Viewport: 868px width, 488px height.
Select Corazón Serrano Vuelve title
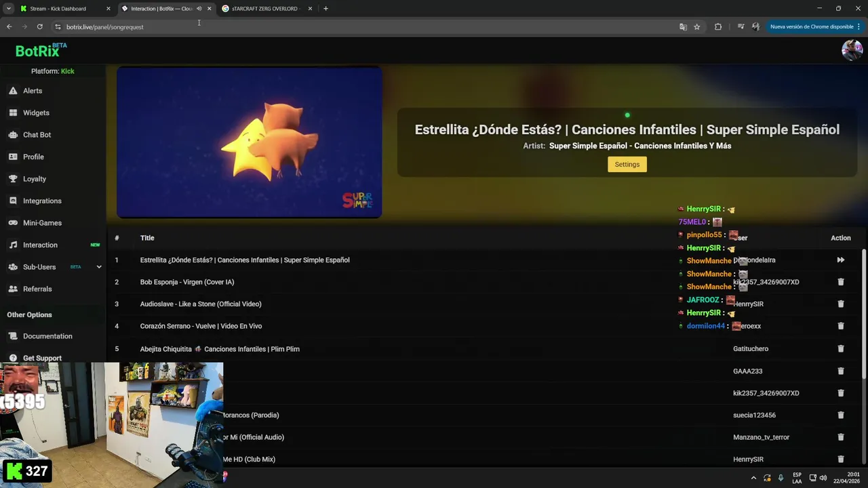(201, 326)
